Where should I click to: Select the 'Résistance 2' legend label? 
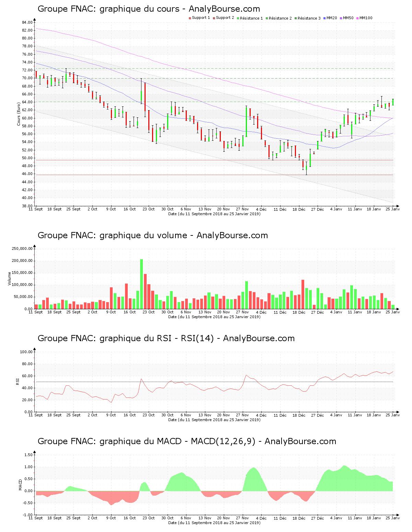click(280, 18)
